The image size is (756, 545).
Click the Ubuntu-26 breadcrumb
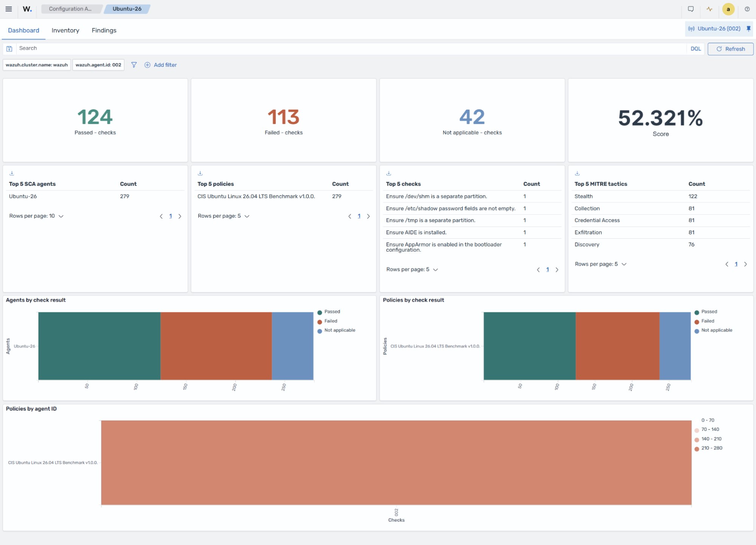127,9
